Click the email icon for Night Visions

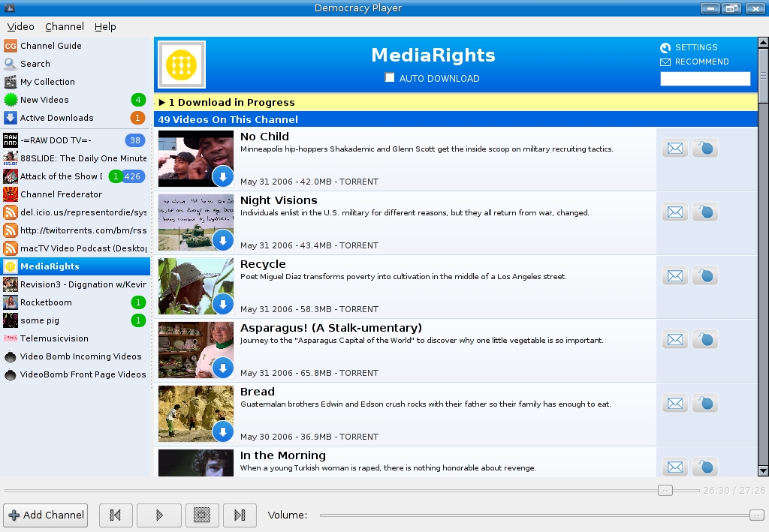pyautogui.click(x=675, y=212)
